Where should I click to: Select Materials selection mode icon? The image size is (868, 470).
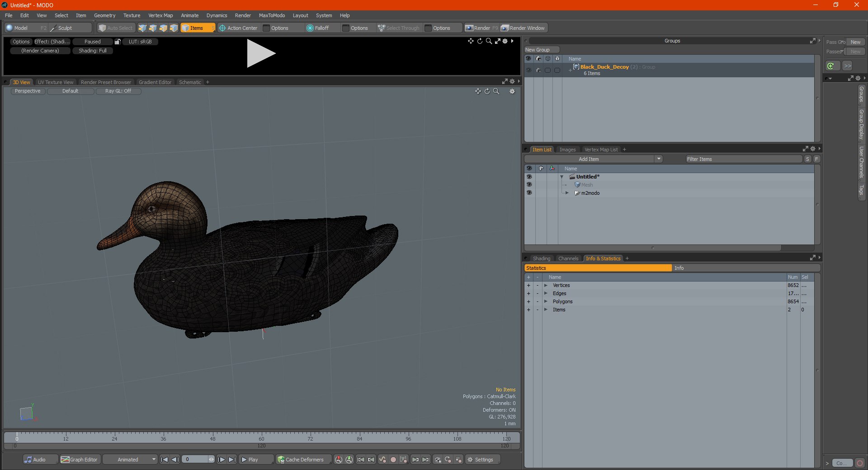[x=174, y=28]
